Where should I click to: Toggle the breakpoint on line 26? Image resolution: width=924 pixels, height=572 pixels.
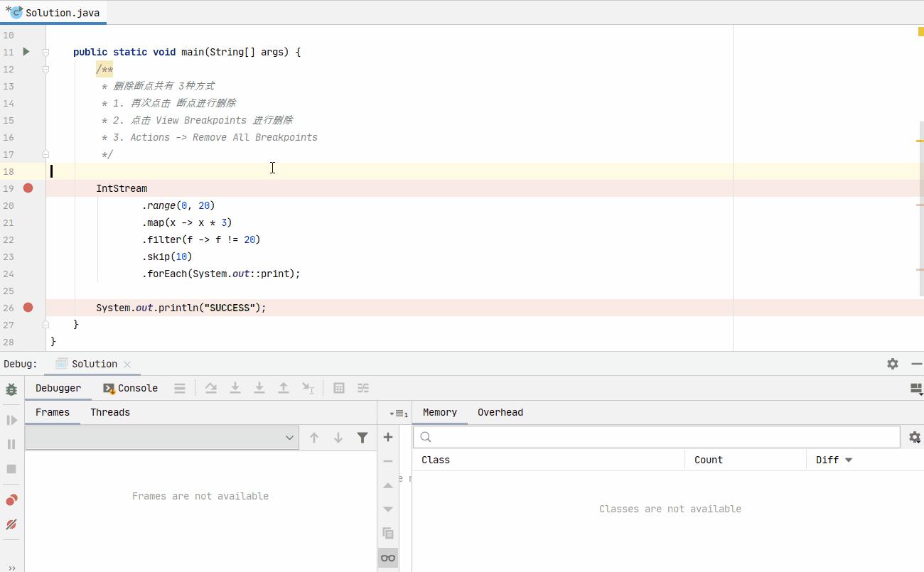click(28, 308)
